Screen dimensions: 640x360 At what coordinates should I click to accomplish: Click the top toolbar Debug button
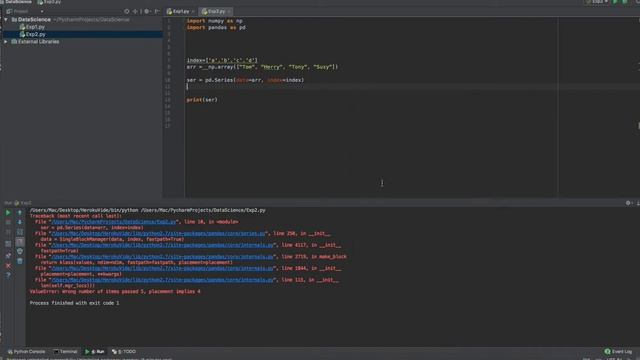(624, 2)
